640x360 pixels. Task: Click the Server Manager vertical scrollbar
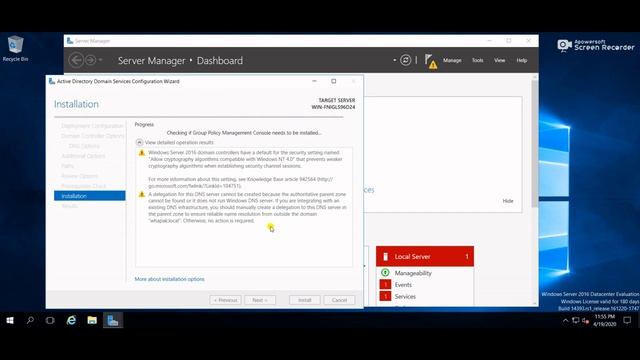(535, 143)
